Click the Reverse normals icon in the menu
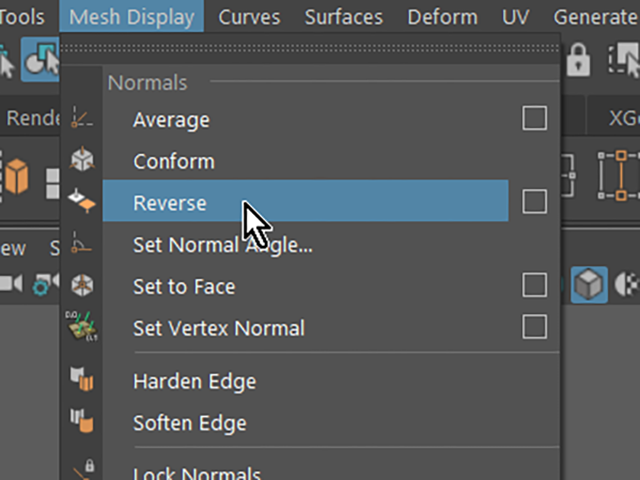 [x=82, y=200]
